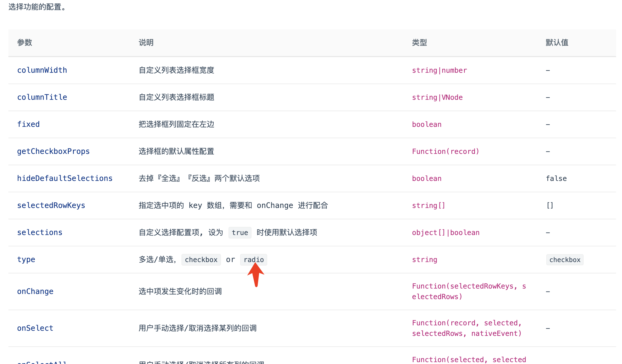
Task: Open the selections parameter anchor link
Action: click(x=39, y=232)
